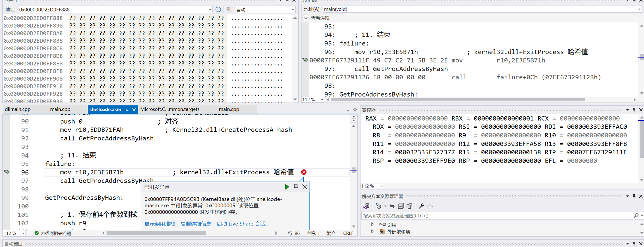Viewport: 644px width, 247px height.
Task: Expand the 查看选项 section in disassembly
Action: click(306, 18)
